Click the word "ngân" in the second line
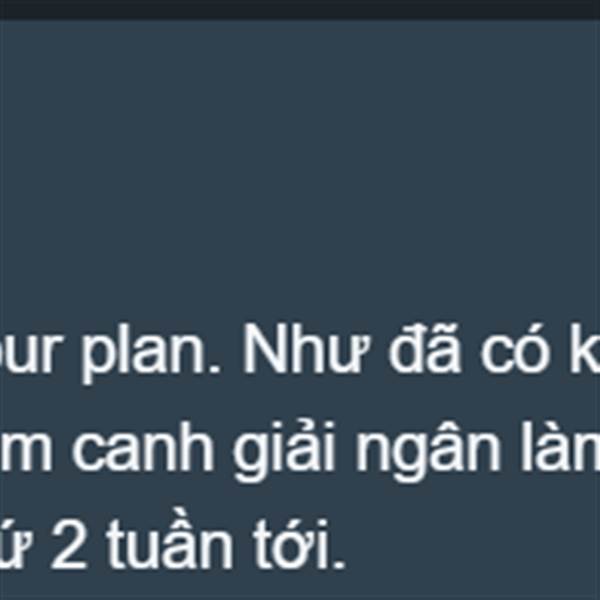This screenshot has width=600, height=600. click(x=428, y=450)
